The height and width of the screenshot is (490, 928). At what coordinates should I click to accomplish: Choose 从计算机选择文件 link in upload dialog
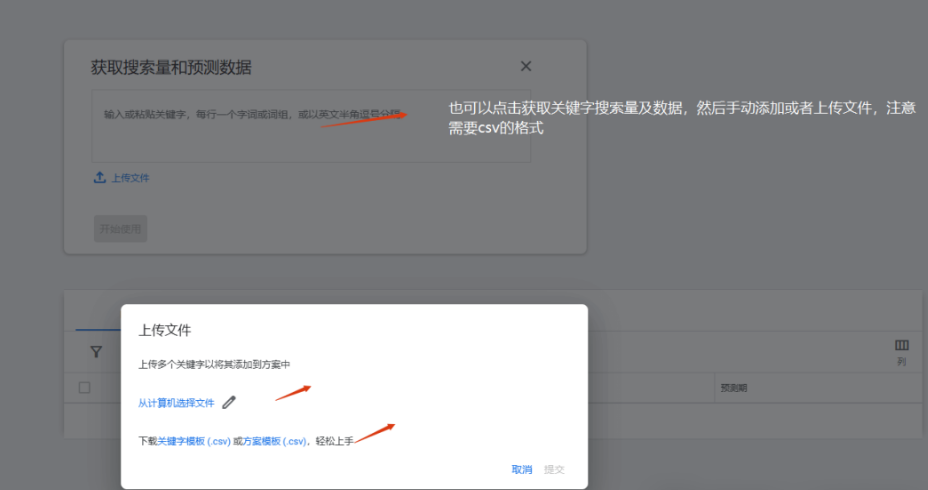[x=176, y=403]
